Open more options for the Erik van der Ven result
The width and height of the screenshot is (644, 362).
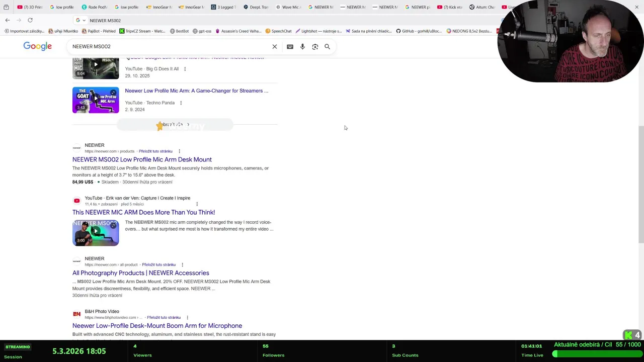pos(197,204)
